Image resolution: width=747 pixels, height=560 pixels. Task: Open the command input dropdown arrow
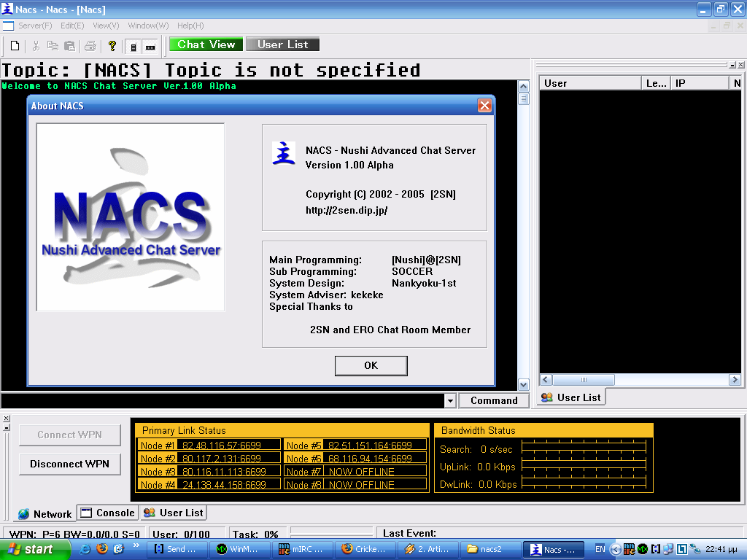pyautogui.click(x=450, y=400)
